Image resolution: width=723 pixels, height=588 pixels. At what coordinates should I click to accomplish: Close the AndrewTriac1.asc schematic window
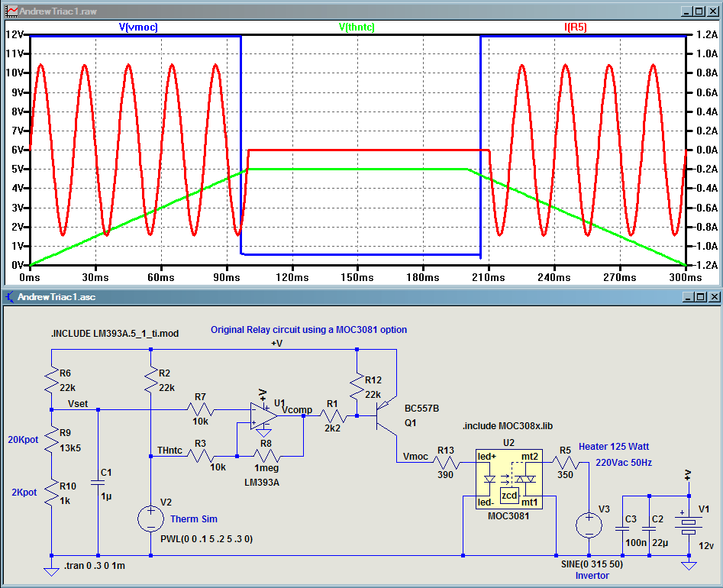point(714,297)
